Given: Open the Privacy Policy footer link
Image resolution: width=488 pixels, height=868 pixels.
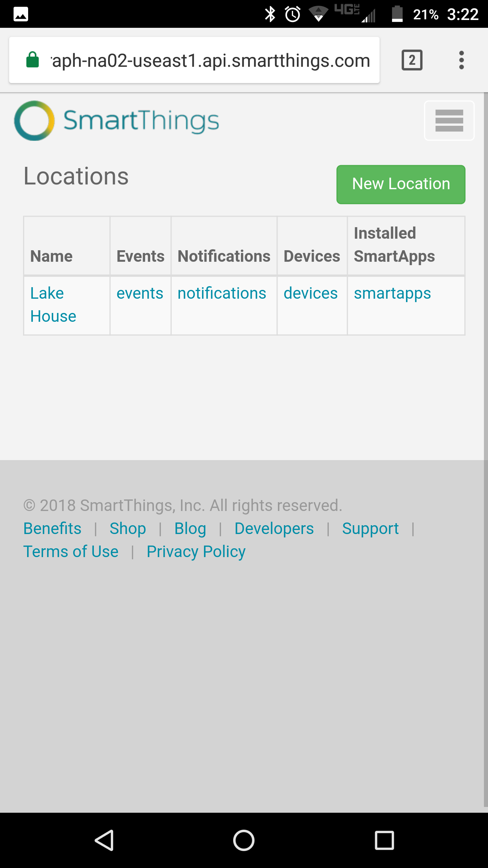Looking at the screenshot, I should (x=196, y=552).
